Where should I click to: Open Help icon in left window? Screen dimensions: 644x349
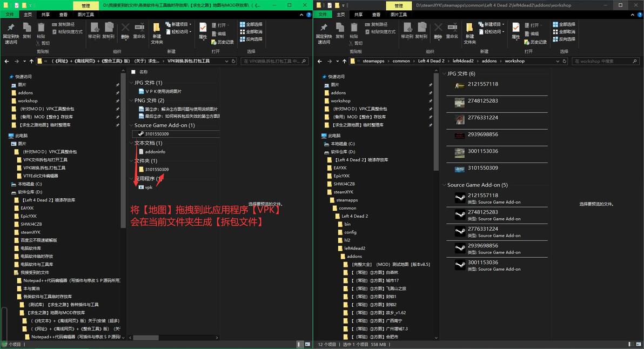pos(308,15)
